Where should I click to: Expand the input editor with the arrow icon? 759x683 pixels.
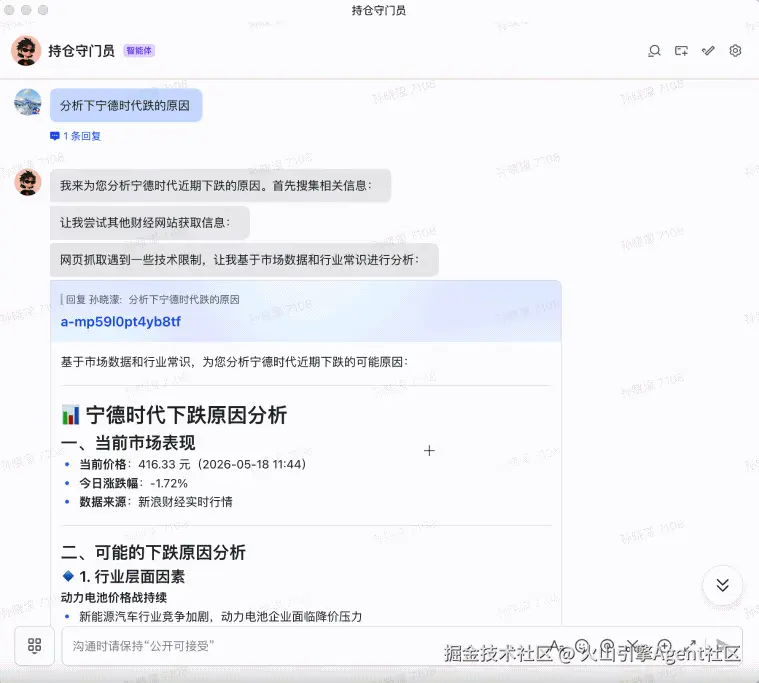pyautogui.click(x=691, y=646)
